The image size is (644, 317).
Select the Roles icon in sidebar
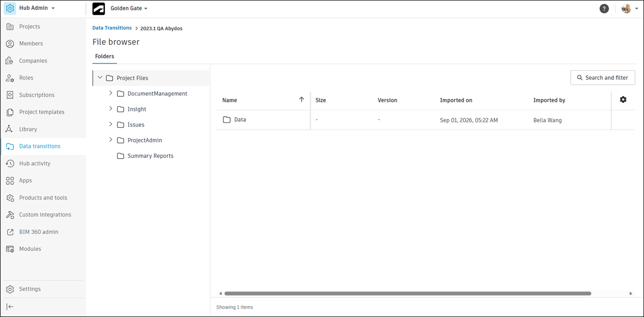10,78
